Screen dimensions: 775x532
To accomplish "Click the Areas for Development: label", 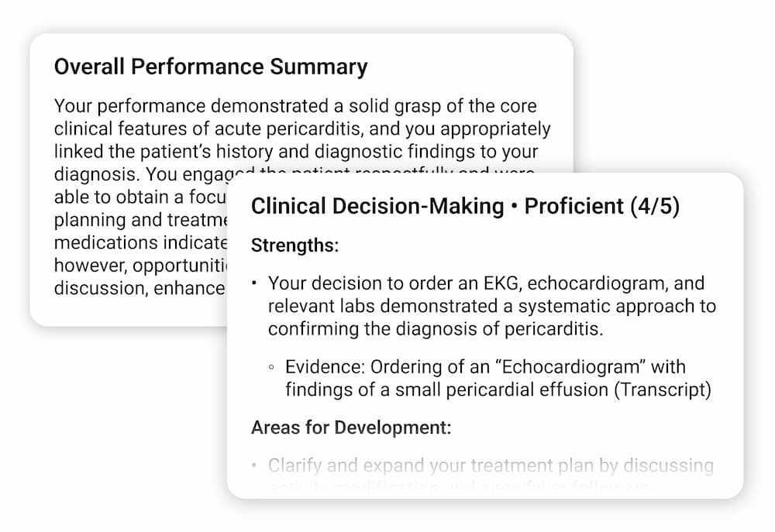I will pos(351,427).
